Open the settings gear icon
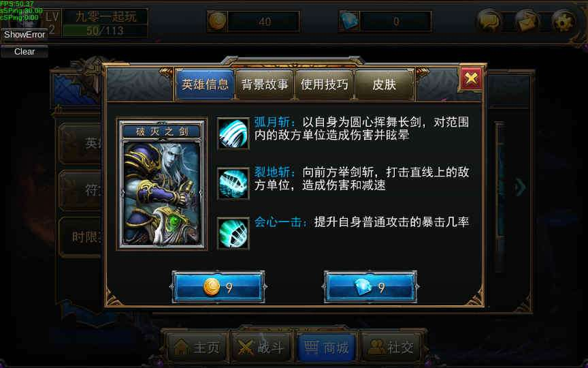Viewport: 588px width, 368px height. point(563,21)
